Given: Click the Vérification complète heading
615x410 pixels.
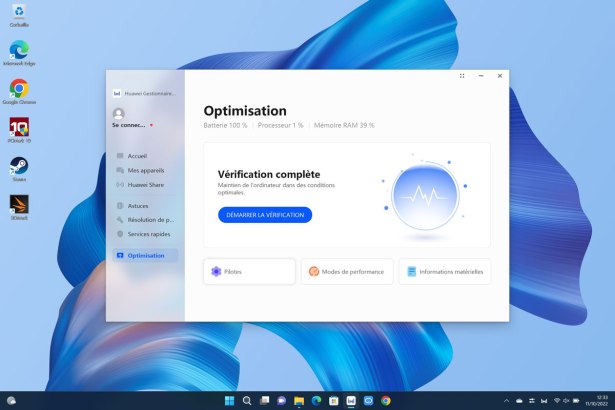Looking at the screenshot, I should point(269,174).
